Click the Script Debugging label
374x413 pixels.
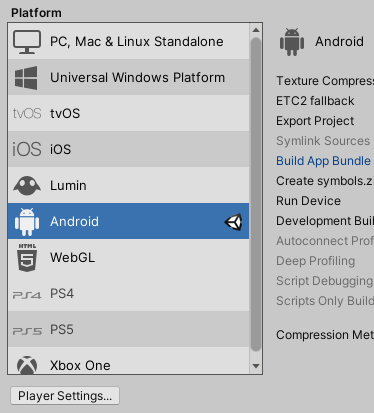325,281
